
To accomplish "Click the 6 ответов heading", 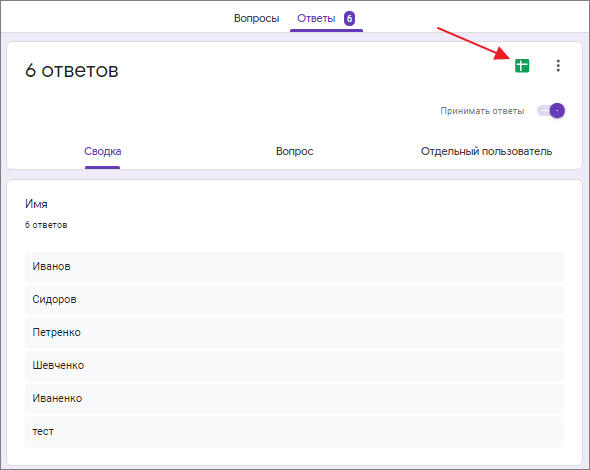I will tap(72, 70).
